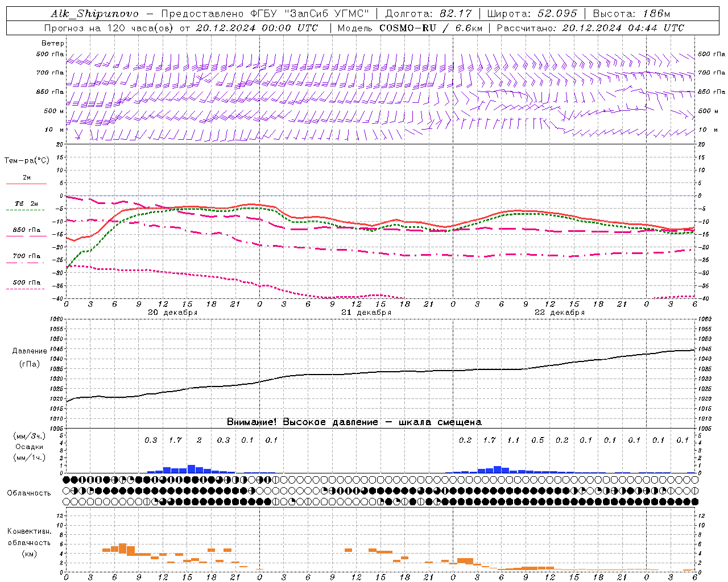Click "Прогноз на 120 часа(ов)" forecast length text

109,28
